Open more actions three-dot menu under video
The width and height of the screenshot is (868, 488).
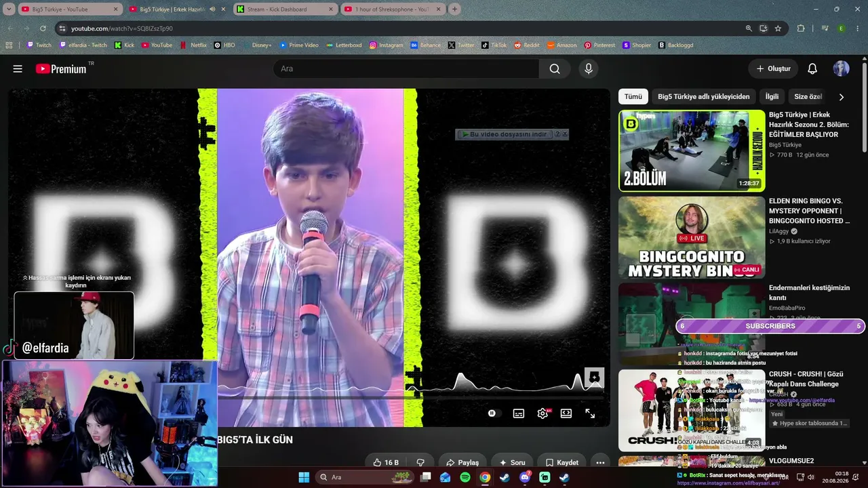[x=600, y=462]
